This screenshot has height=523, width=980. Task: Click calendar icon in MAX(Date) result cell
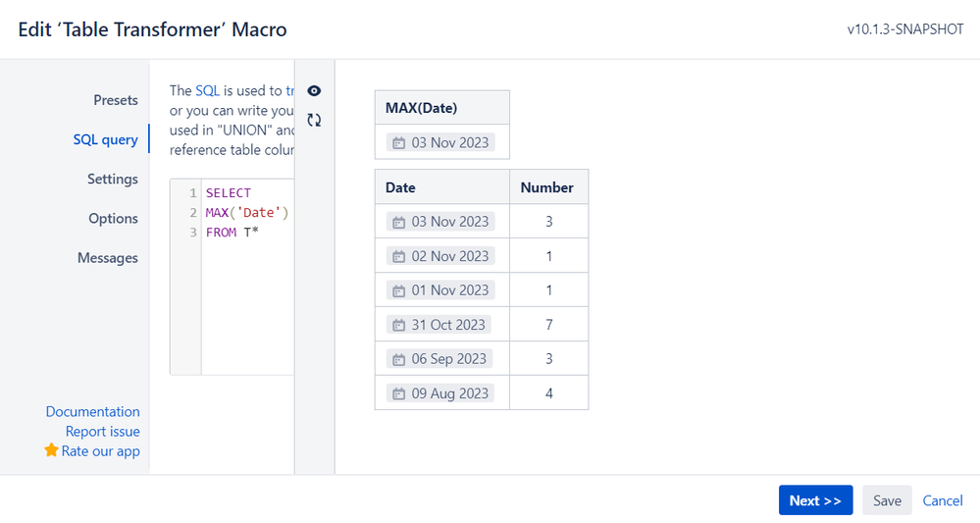click(398, 143)
